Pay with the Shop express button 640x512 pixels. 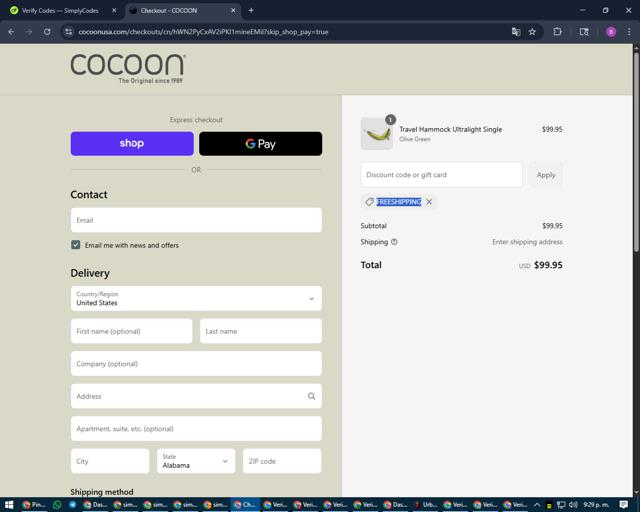pyautogui.click(x=132, y=144)
